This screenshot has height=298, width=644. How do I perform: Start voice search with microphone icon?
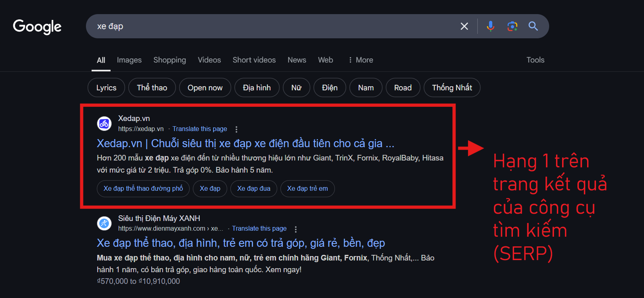490,26
